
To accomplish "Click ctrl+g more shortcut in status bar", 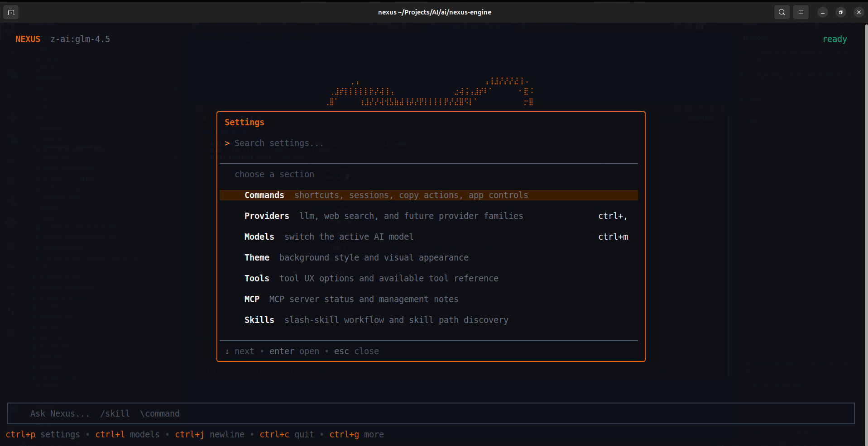I will click(356, 434).
